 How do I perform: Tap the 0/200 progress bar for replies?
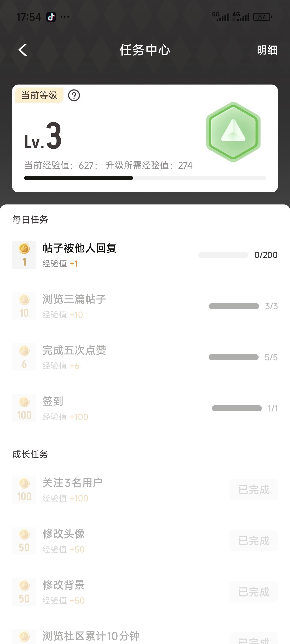[223, 255]
